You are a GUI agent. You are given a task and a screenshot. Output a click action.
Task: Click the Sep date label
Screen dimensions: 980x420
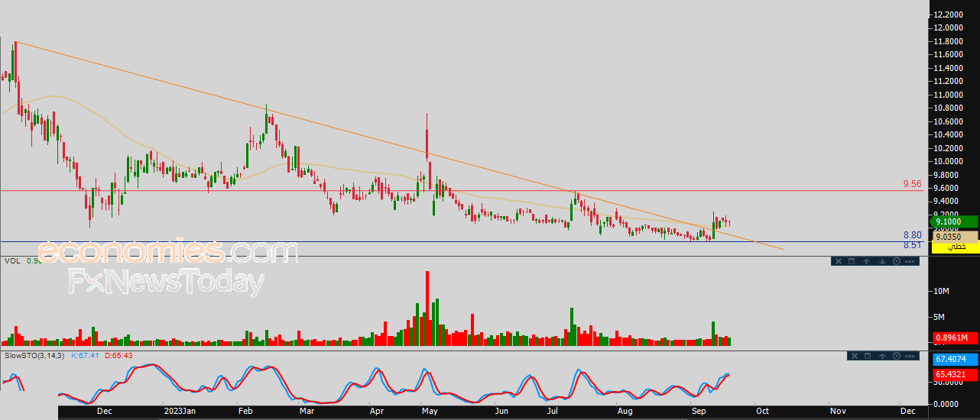(697, 411)
